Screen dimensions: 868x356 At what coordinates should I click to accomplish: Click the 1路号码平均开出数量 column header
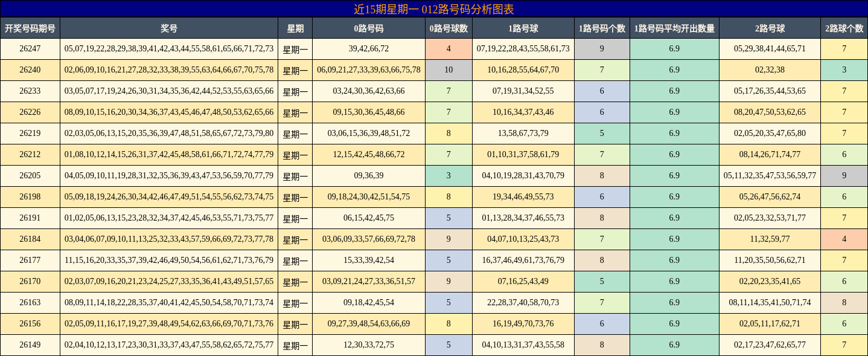(x=674, y=28)
